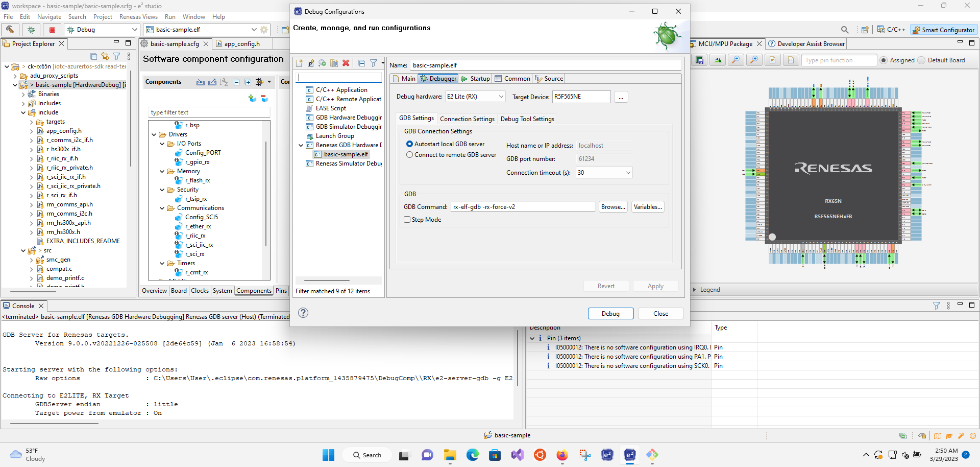Viewport: 980px width, 467px height.
Task: Open Firefox from the taskbar
Action: click(x=562, y=455)
